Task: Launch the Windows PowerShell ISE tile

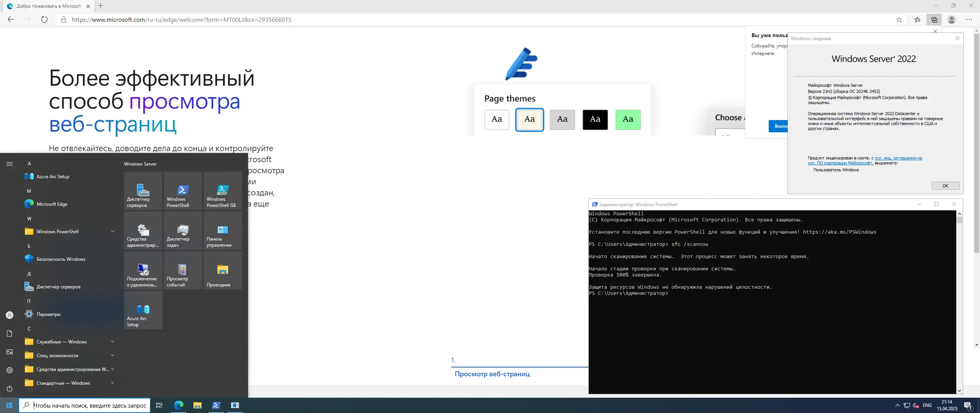Action: tap(222, 190)
